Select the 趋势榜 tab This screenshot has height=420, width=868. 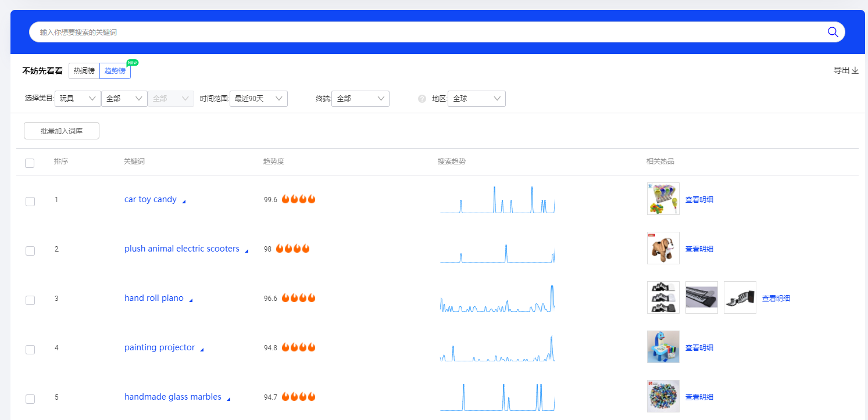click(x=114, y=70)
